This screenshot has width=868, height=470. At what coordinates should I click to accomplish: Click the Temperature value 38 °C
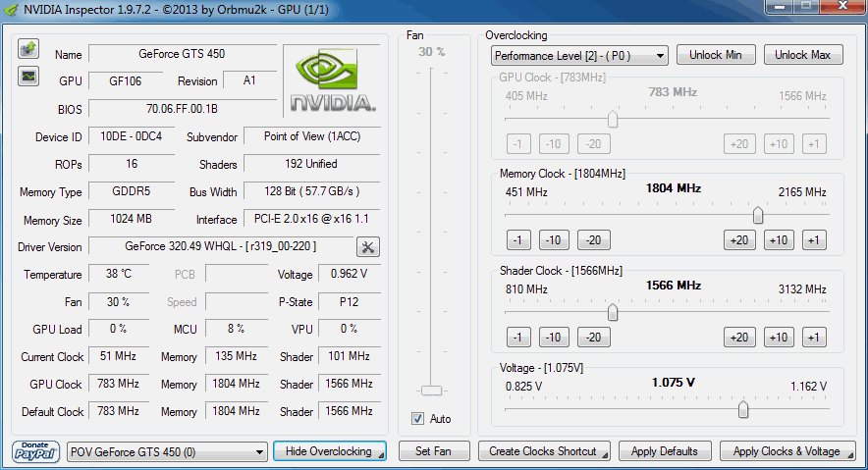pyautogui.click(x=119, y=274)
